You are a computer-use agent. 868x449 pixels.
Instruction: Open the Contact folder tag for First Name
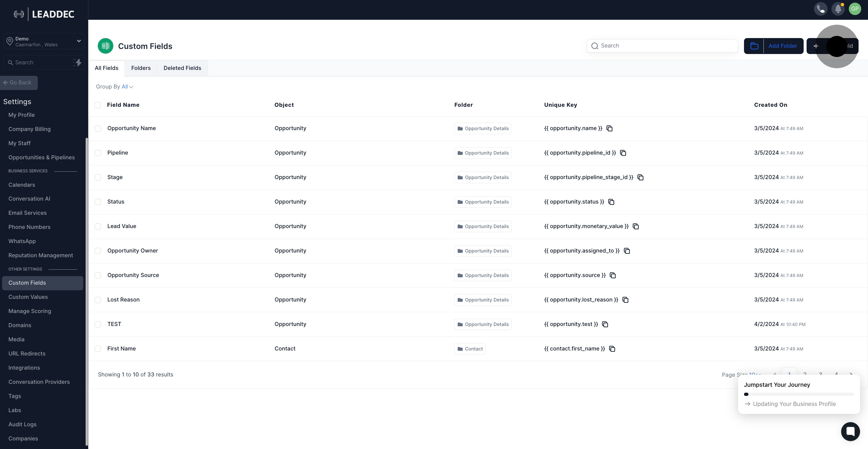coord(470,349)
